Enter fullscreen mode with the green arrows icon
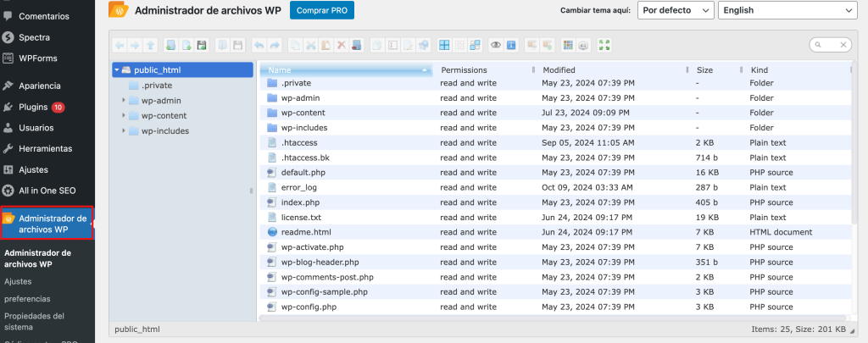The width and height of the screenshot is (868, 343). (x=605, y=45)
